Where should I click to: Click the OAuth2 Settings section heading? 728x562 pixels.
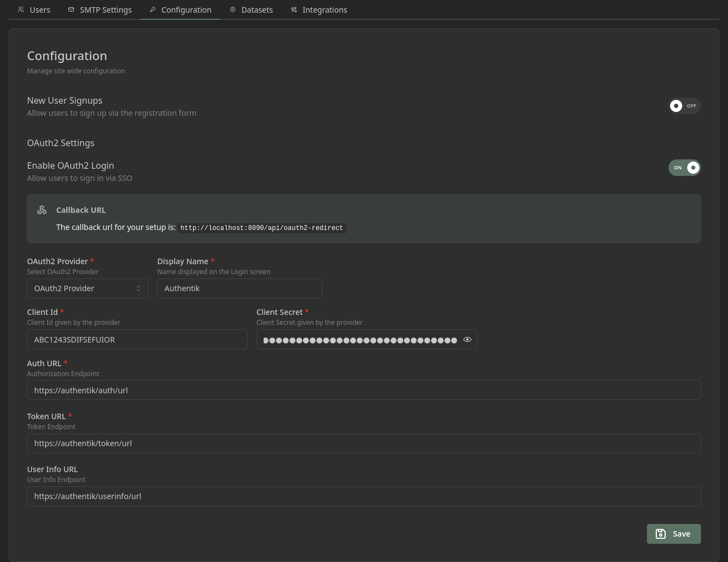click(x=61, y=143)
